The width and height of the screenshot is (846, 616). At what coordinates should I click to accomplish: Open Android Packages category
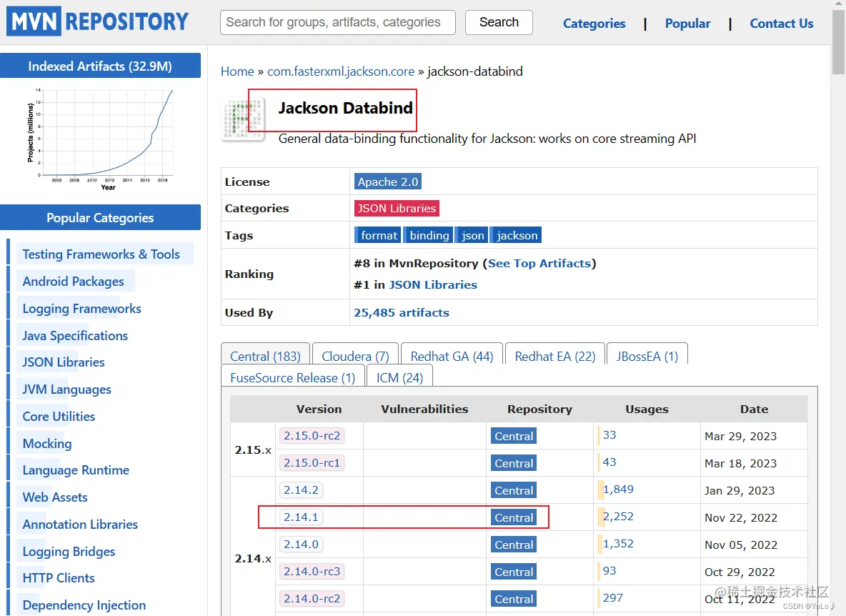tap(73, 282)
